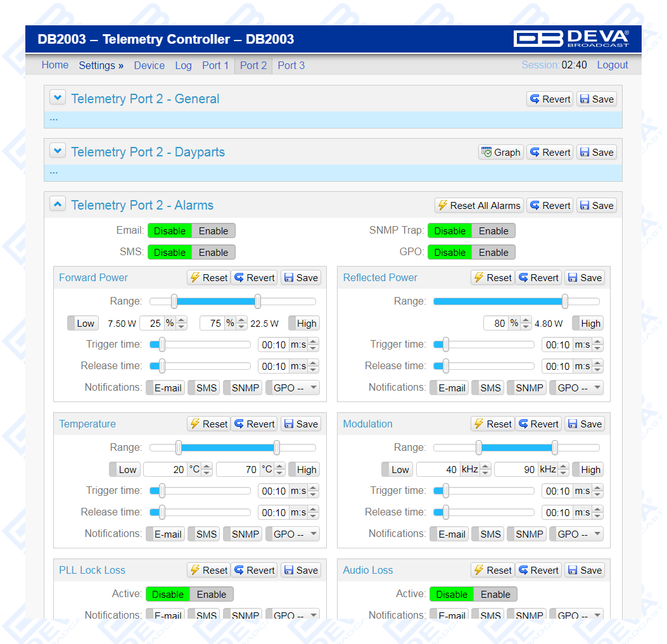
Task: Enable the SNMP Trap option
Action: pos(493,231)
